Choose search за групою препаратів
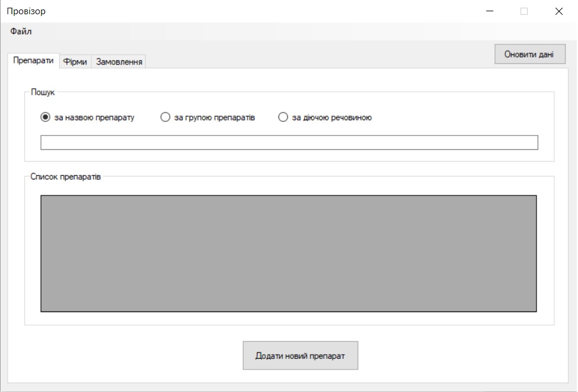Image resolution: width=578 pixels, height=392 pixels. click(165, 117)
